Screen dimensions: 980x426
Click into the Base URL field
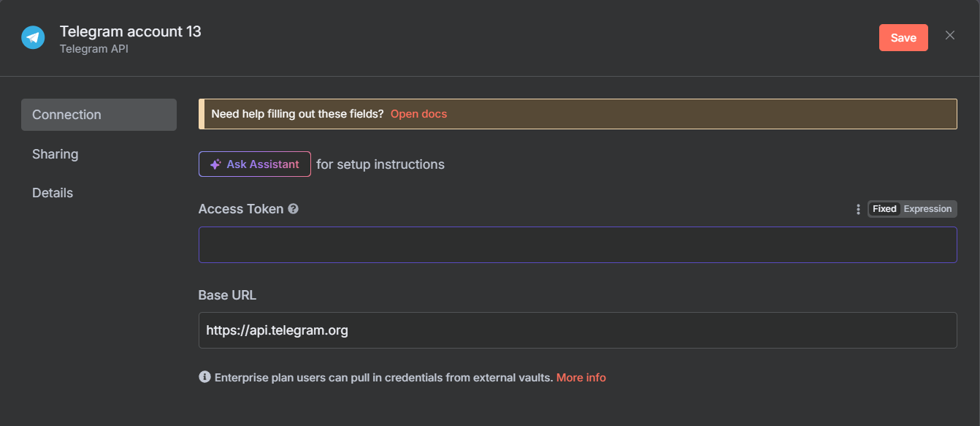pyautogui.click(x=578, y=330)
